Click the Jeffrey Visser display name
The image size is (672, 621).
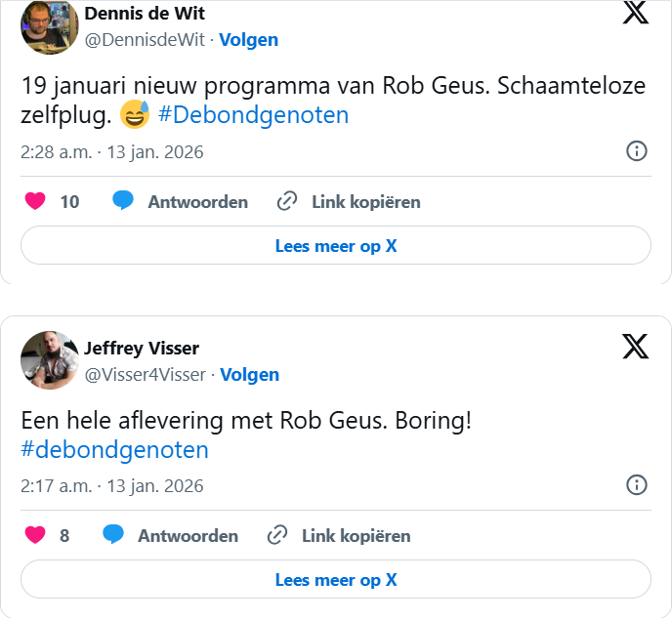point(142,349)
